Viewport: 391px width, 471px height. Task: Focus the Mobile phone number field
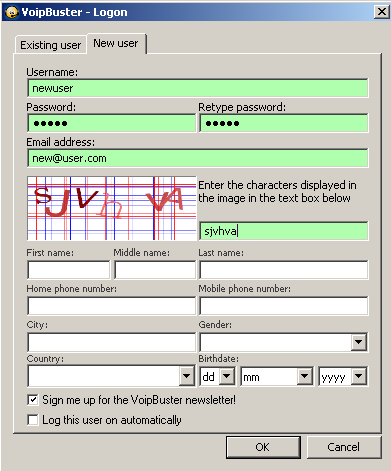tap(284, 306)
